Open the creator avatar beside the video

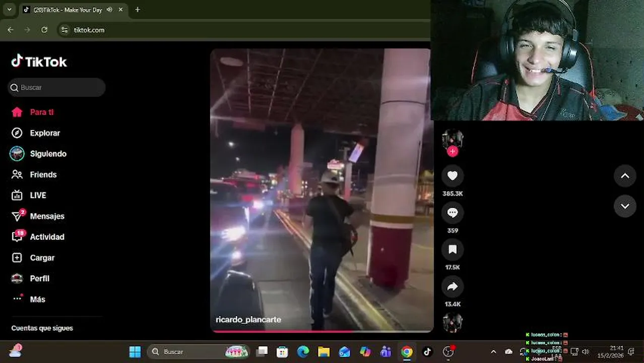pos(453,139)
